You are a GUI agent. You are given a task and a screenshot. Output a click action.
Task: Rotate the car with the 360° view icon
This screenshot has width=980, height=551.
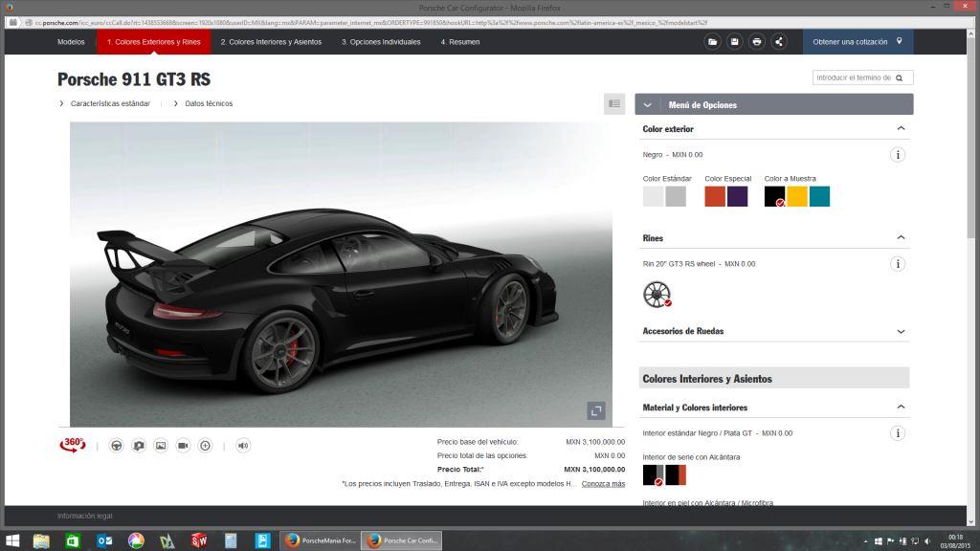[73, 445]
